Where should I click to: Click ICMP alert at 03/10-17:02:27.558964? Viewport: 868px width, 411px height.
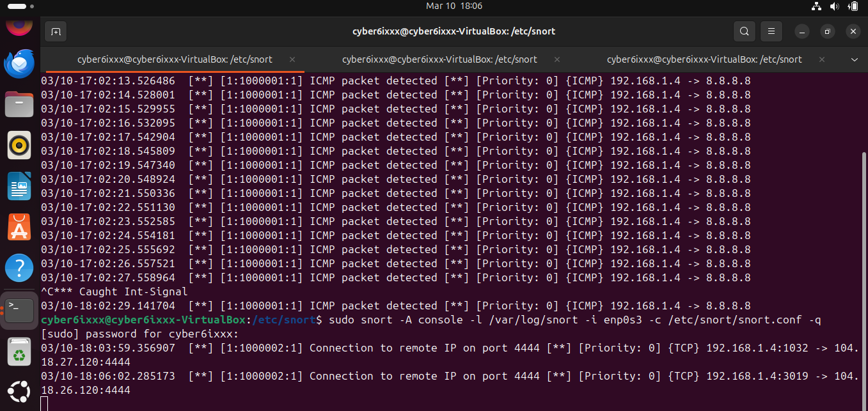(396, 277)
